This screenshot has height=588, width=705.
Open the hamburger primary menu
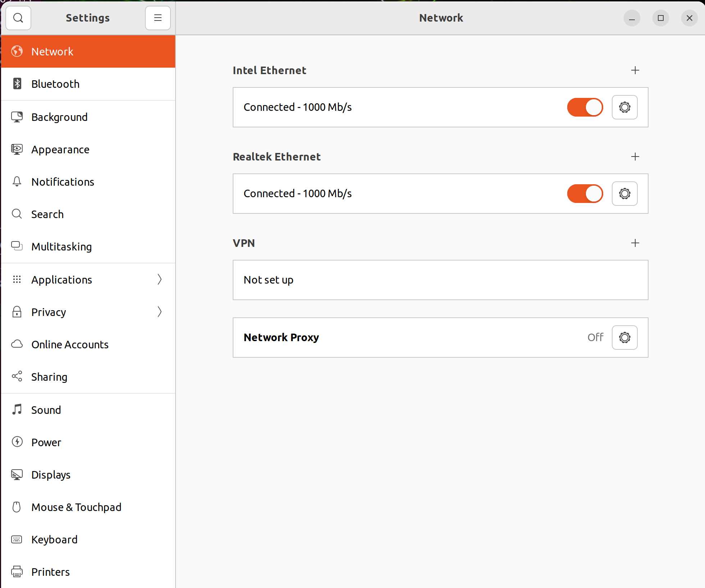pyautogui.click(x=158, y=18)
